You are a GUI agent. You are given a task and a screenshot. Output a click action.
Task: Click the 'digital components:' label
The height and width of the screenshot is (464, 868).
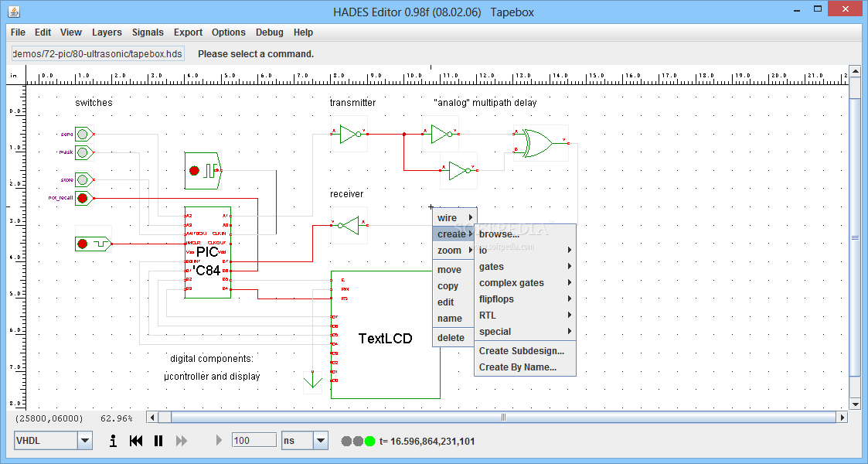212,359
